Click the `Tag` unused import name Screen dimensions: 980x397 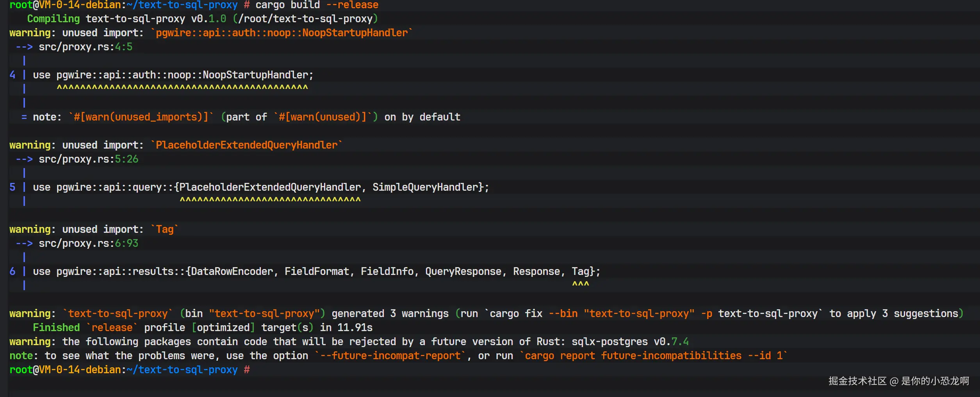[x=164, y=229]
